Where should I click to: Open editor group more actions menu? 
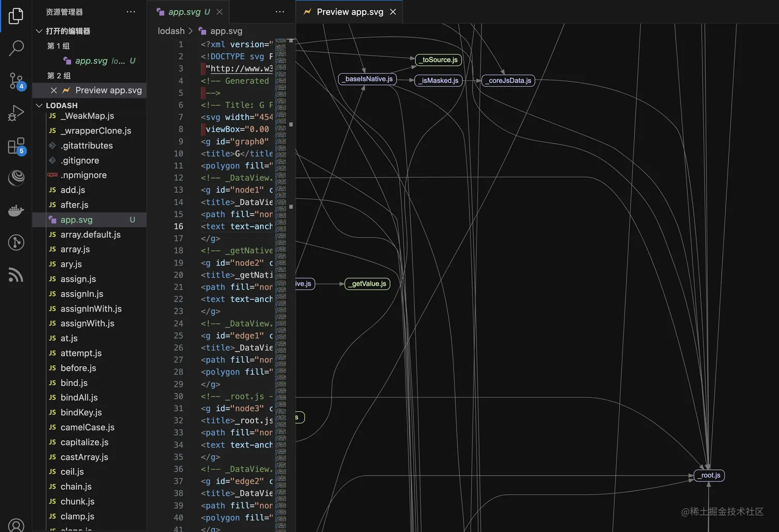pos(280,12)
